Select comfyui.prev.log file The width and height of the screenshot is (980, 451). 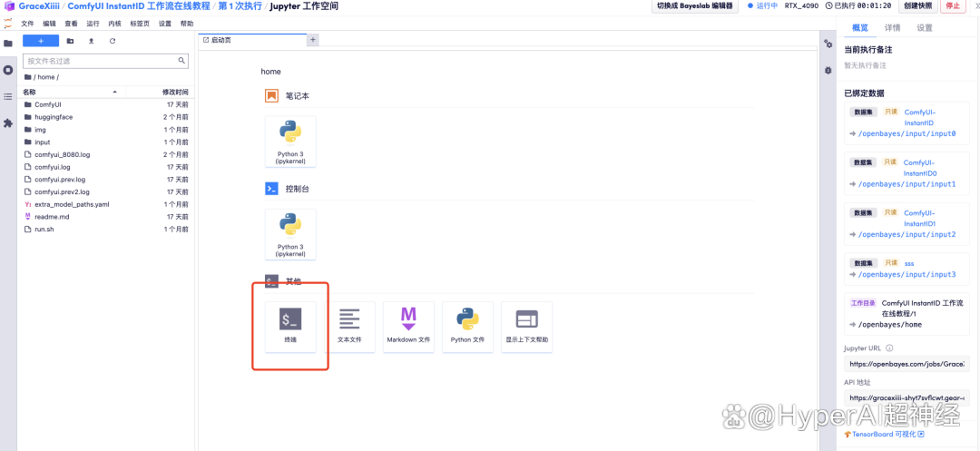coord(105,180)
